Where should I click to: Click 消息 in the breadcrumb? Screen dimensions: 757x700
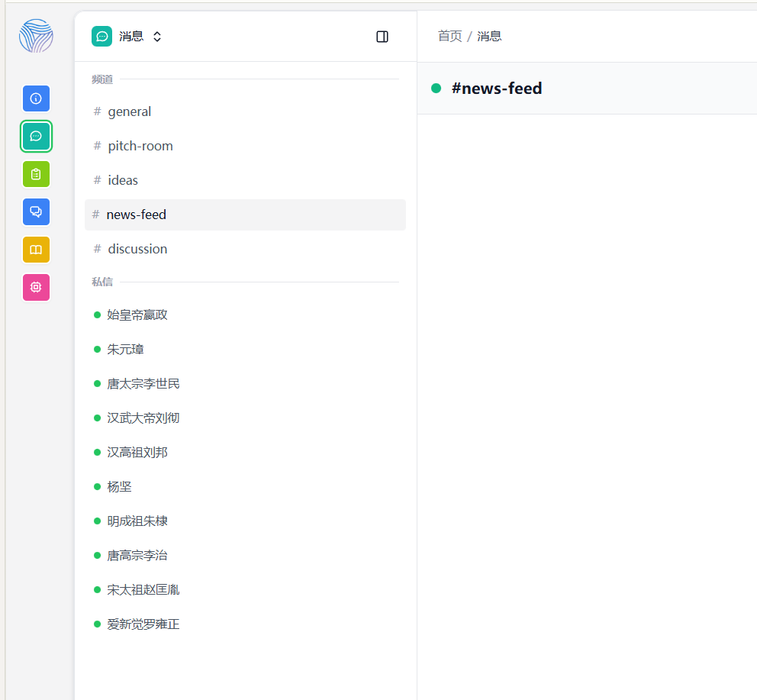click(489, 36)
